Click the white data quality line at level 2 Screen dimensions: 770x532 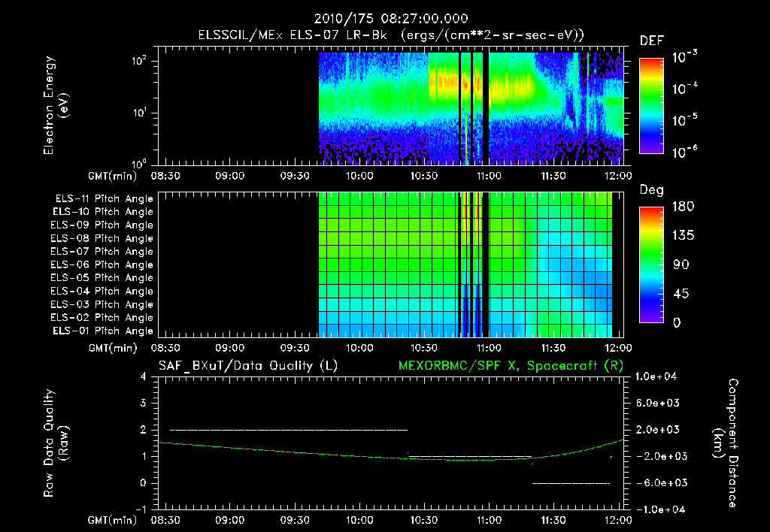[x=289, y=430]
